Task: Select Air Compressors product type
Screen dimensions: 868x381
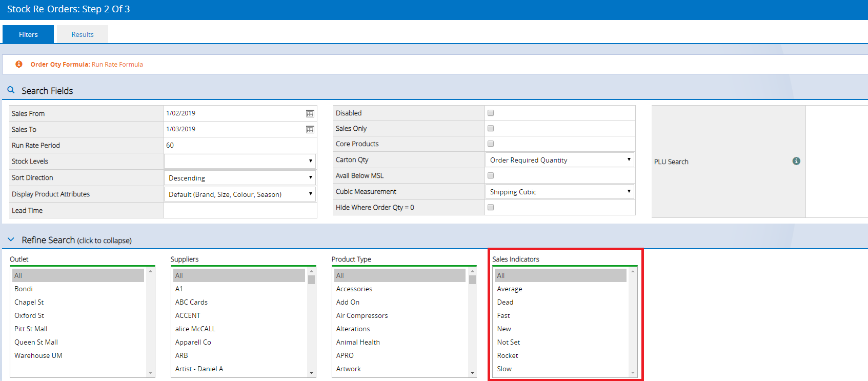Action: (400, 315)
